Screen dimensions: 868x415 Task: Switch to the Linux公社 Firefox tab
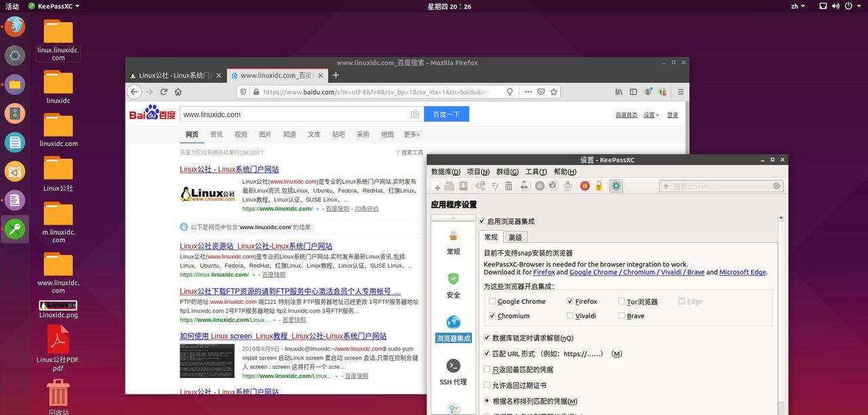176,75
